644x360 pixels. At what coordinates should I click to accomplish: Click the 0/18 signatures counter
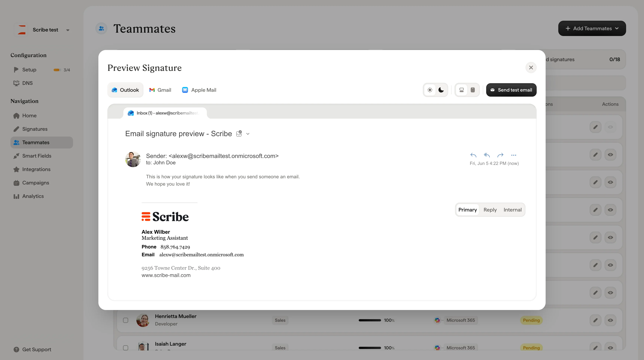pyautogui.click(x=615, y=59)
